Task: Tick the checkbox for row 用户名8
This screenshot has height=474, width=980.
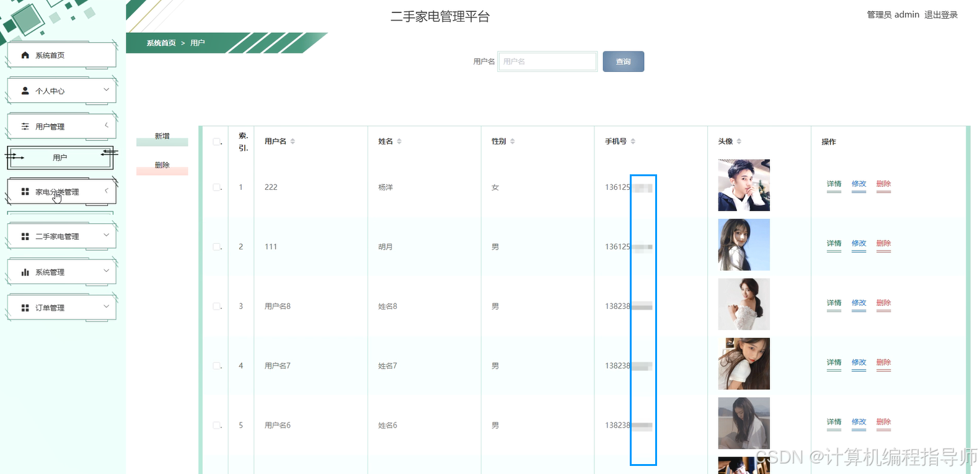Action: (216, 306)
